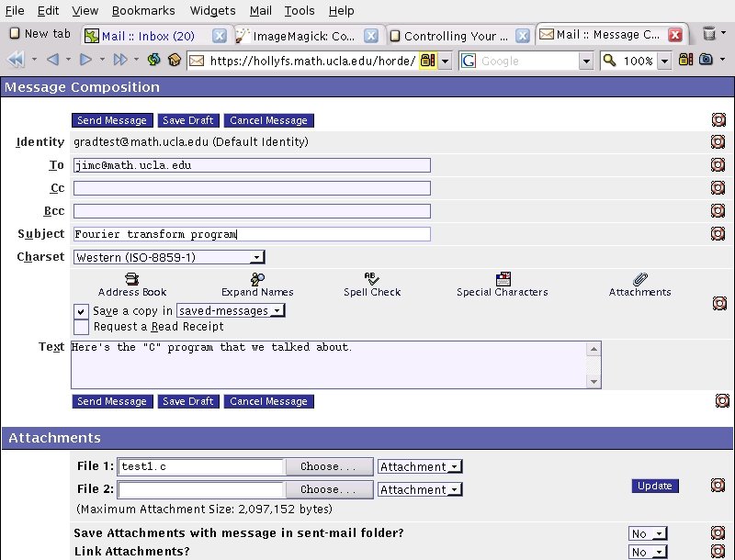Expand the saved-messages folder dropdown

click(x=231, y=311)
